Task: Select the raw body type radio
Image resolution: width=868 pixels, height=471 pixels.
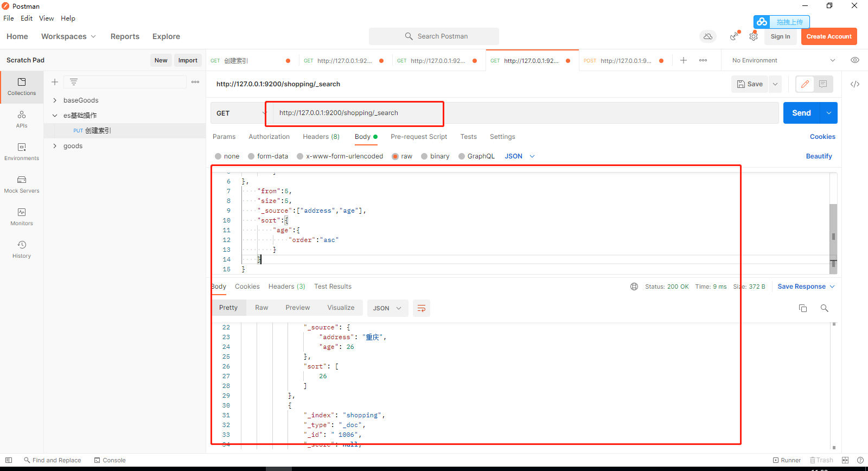Action: pos(395,156)
